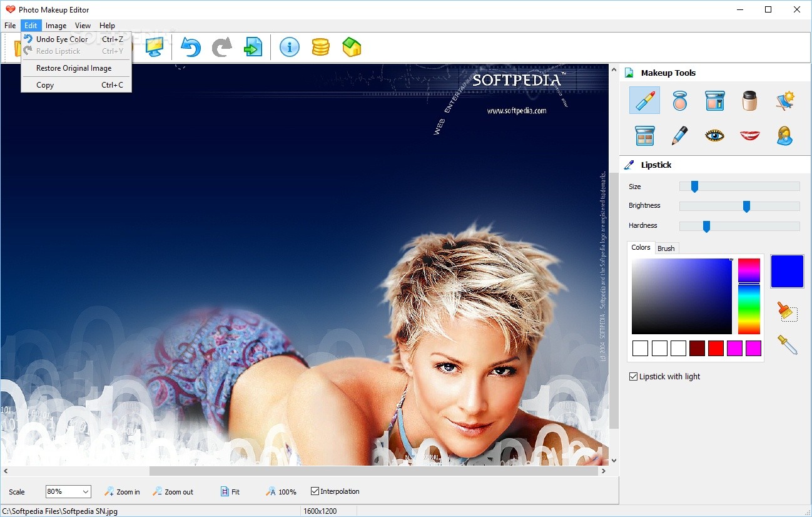
Task: Select the foundation jar tool
Action: (x=749, y=100)
